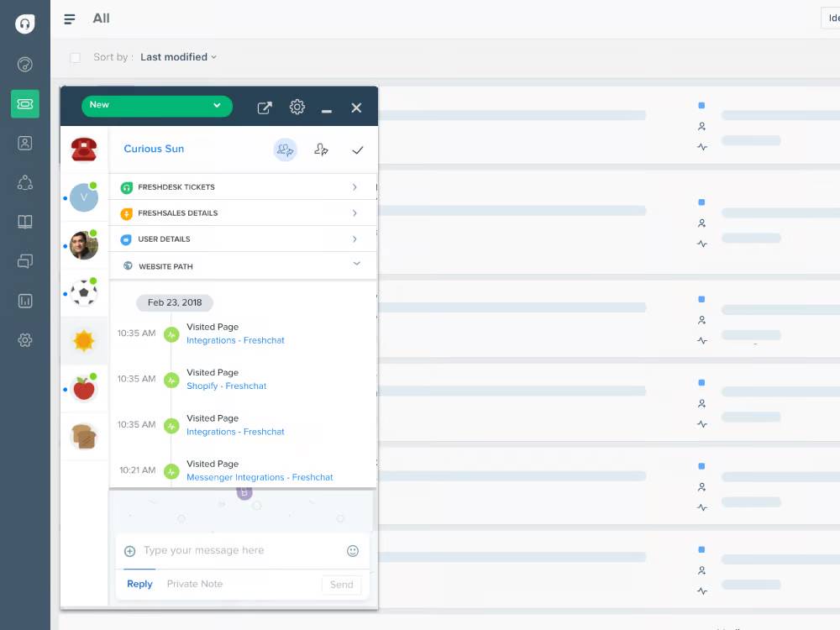Viewport: 840px width, 630px height.
Task: Switch to the Reply tab
Action: 139,584
